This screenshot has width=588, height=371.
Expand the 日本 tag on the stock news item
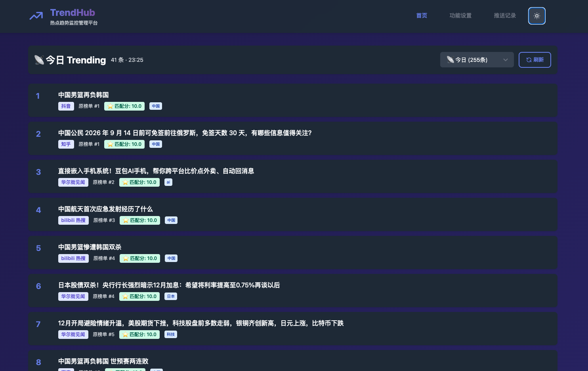[170, 296]
